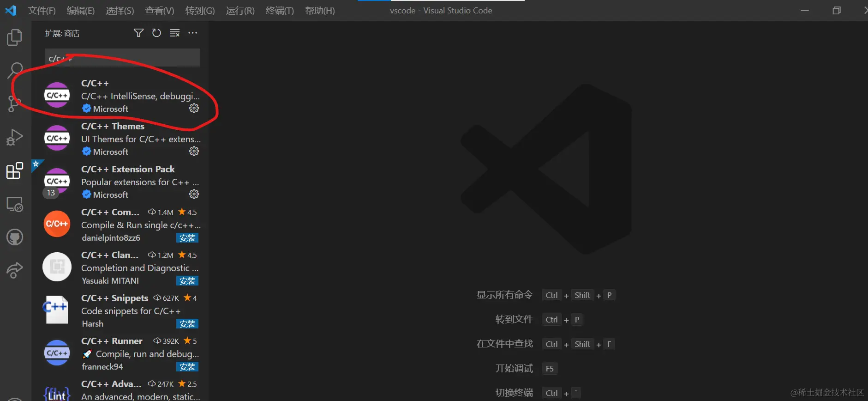Click C/C++ Extension Pack icon

click(x=57, y=181)
